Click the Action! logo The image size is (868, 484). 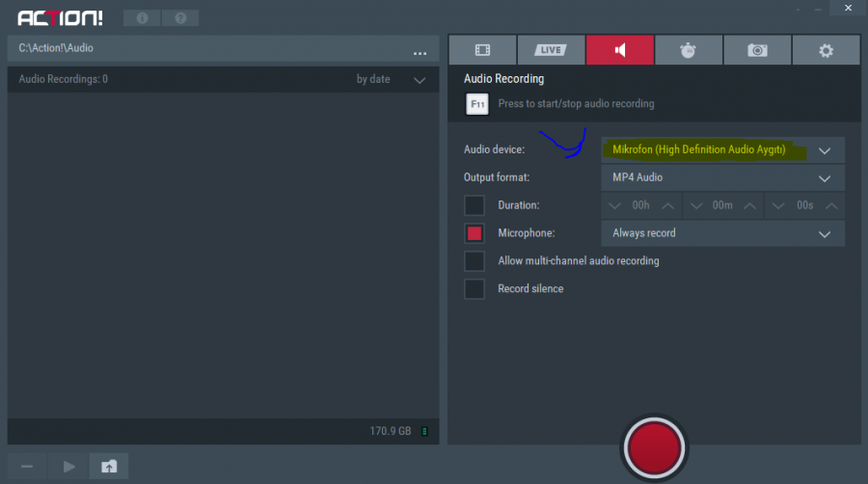pyautogui.click(x=60, y=18)
